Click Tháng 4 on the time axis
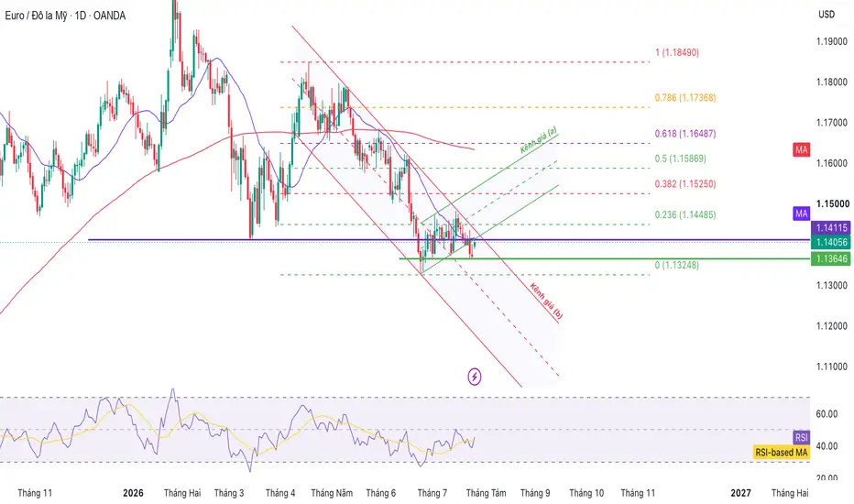Screen dimensions: 854x504 pyautogui.click(x=280, y=493)
